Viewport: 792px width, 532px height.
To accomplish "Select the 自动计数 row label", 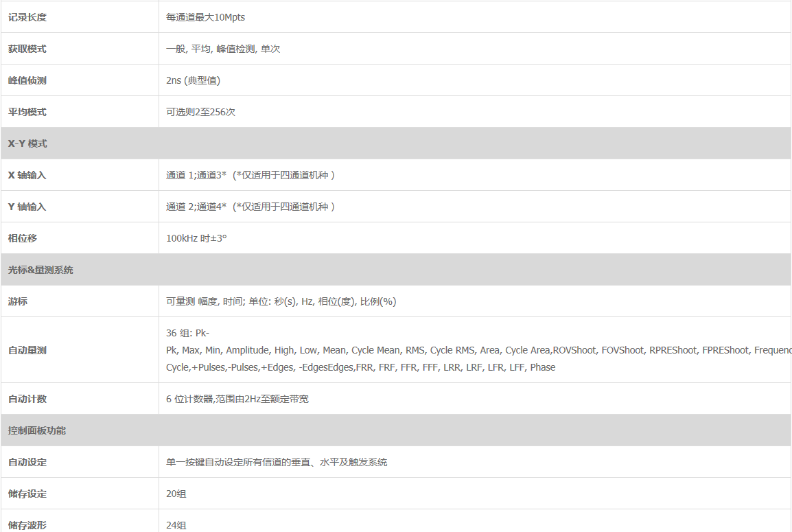I will click(27, 399).
